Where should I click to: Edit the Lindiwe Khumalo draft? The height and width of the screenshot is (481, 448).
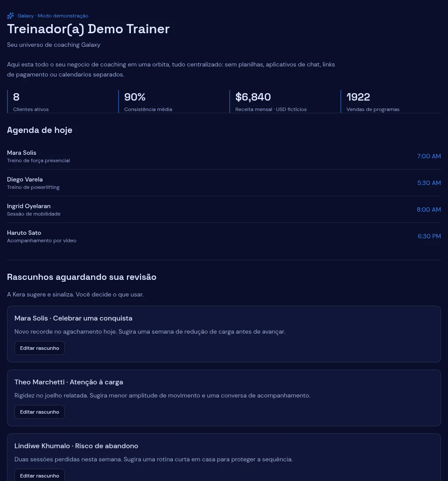click(39, 475)
